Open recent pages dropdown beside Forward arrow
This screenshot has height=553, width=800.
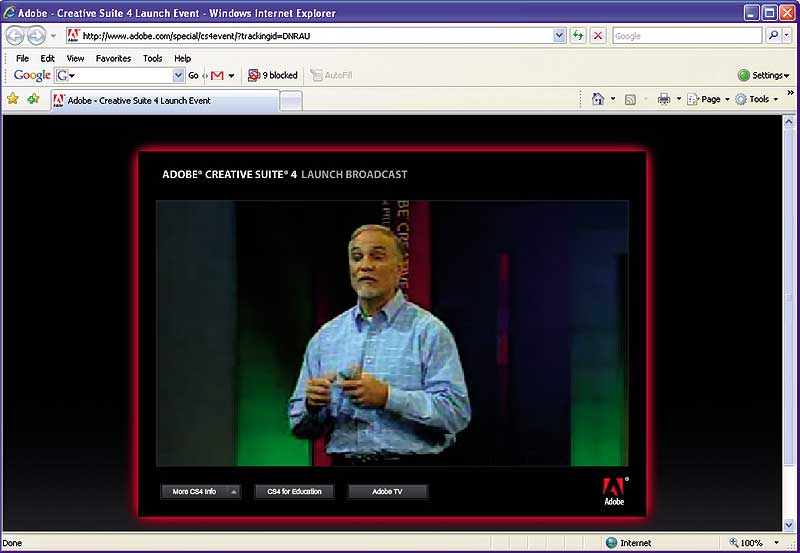53,36
